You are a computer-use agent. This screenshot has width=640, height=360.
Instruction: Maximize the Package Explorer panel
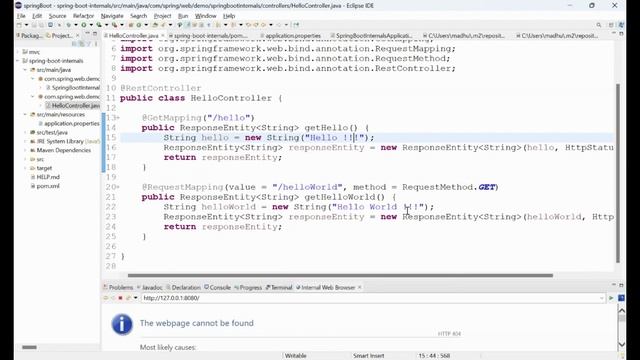click(x=95, y=34)
